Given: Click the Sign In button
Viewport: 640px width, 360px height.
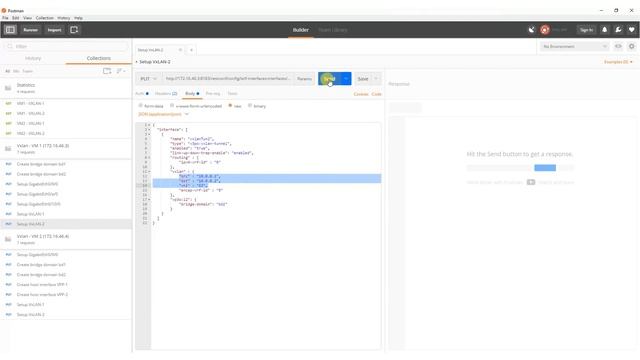Looking at the screenshot, I should (x=586, y=30).
